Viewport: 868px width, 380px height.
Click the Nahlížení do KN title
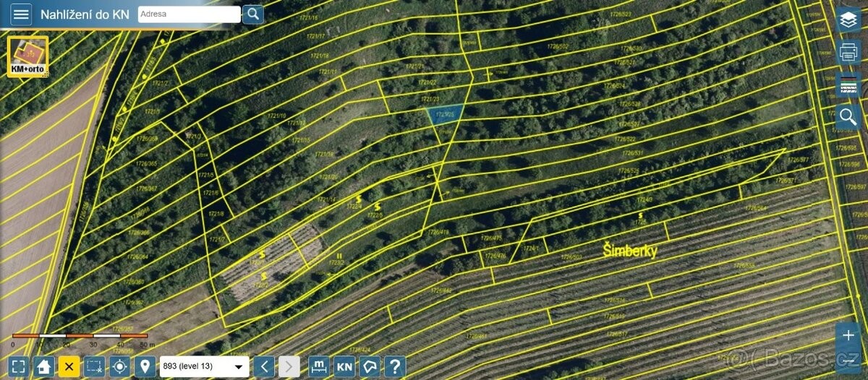click(85, 14)
